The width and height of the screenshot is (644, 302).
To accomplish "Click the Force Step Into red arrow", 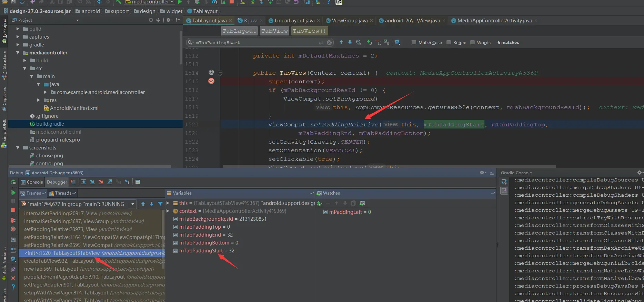I will [101, 182].
